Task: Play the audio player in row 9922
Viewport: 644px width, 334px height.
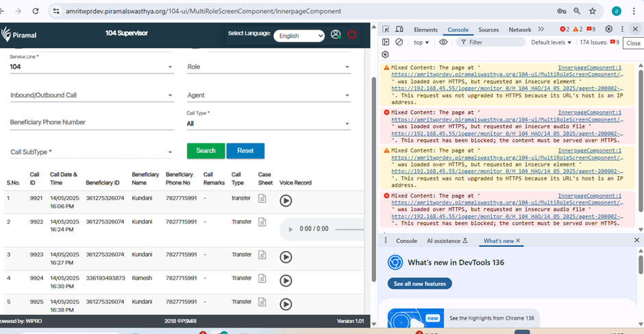Action: (290, 229)
